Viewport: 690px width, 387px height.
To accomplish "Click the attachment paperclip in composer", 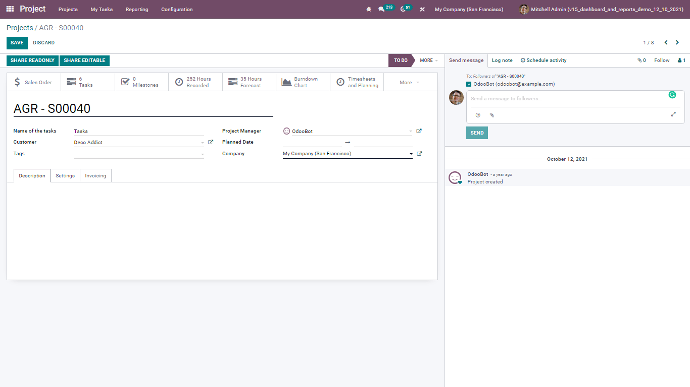I will click(492, 115).
